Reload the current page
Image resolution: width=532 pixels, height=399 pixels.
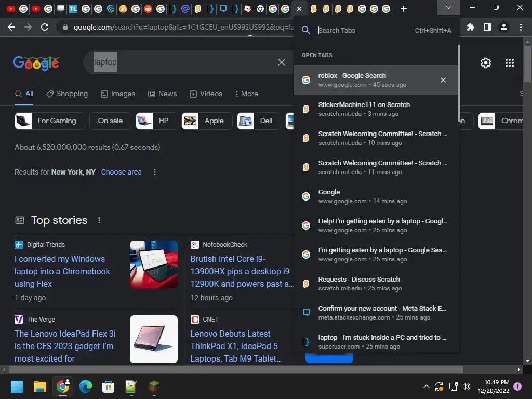point(45,27)
